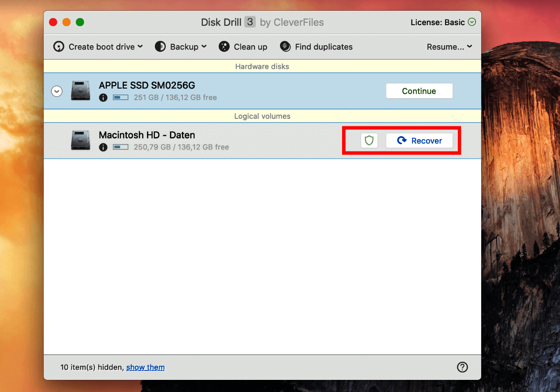Click the APPLE SSD drive thumbnail icon

point(80,91)
